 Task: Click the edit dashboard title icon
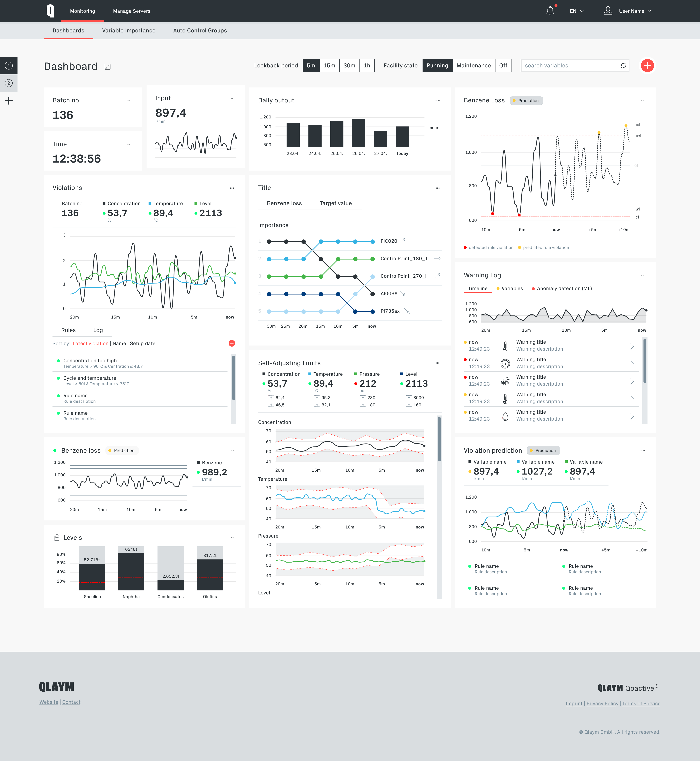108,67
